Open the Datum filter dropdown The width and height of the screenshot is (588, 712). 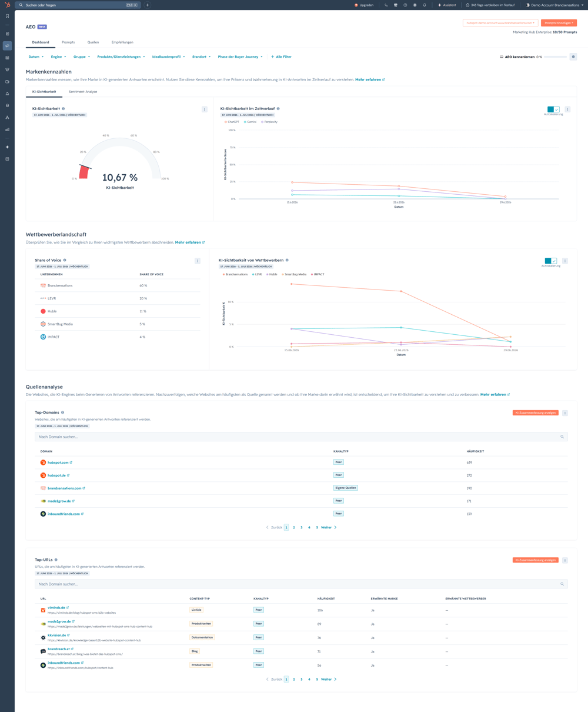(36, 57)
